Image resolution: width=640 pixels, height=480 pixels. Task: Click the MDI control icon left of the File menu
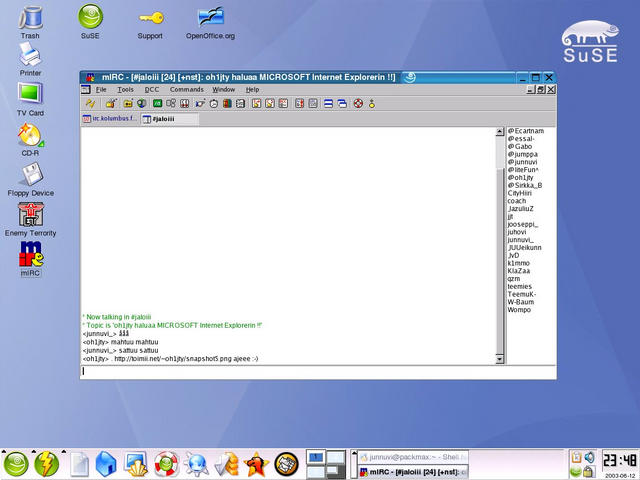86,89
